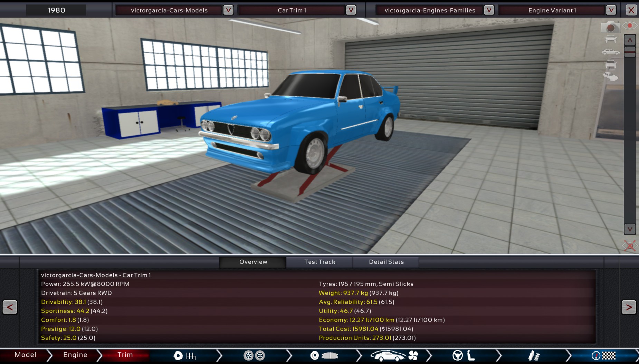Click the chevron after the seat icon
This screenshot has height=364, width=639.
[x=499, y=355]
